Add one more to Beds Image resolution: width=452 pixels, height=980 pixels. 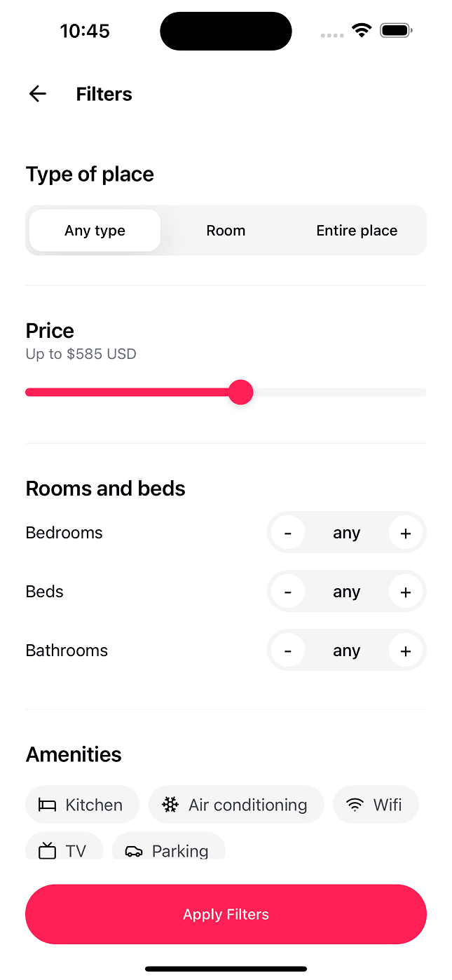click(405, 592)
